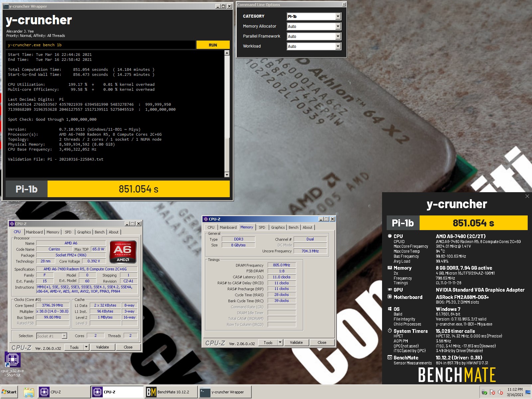Open the Windows Start button

point(9,392)
